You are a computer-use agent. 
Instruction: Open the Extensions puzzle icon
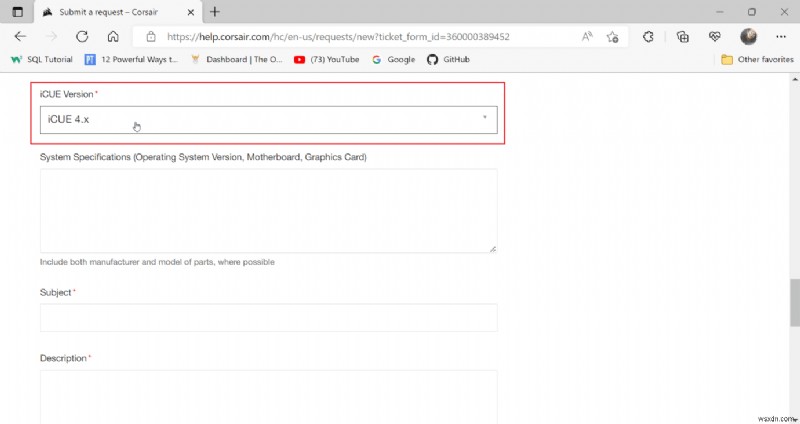point(648,37)
